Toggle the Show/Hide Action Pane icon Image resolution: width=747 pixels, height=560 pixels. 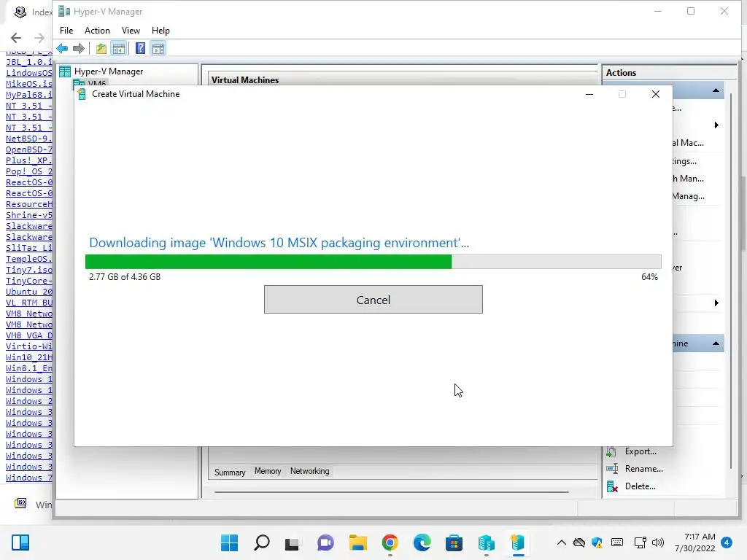[158, 48]
